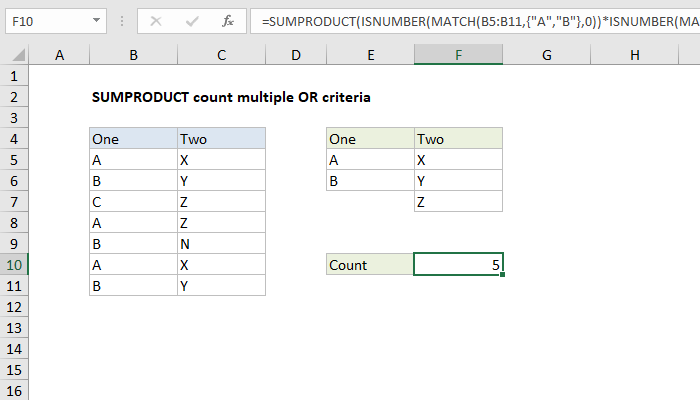
Task: Select cell B8 containing 'A'
Action: [133, 223]
